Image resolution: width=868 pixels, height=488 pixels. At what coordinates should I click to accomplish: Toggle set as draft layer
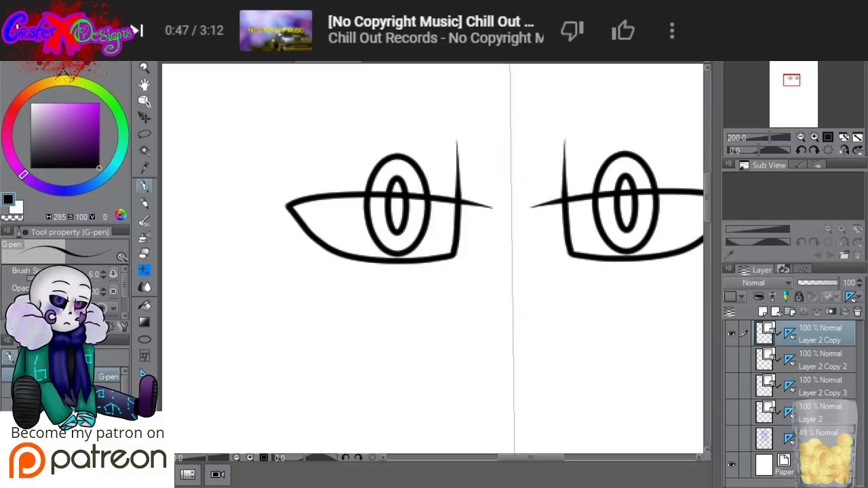coord(786,297)
